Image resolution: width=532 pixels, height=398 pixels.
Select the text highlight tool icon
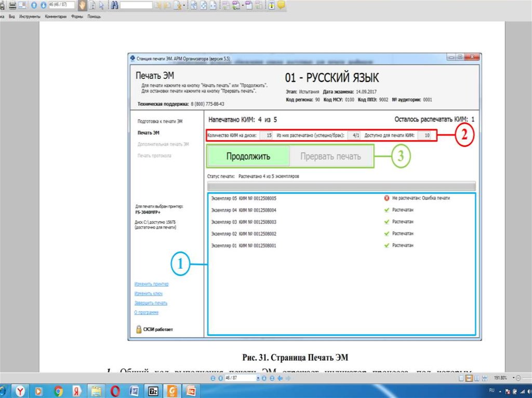coord(271,5)
